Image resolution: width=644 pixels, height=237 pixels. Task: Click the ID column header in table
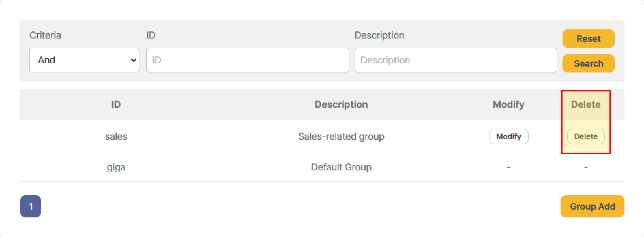click(116, 104)
